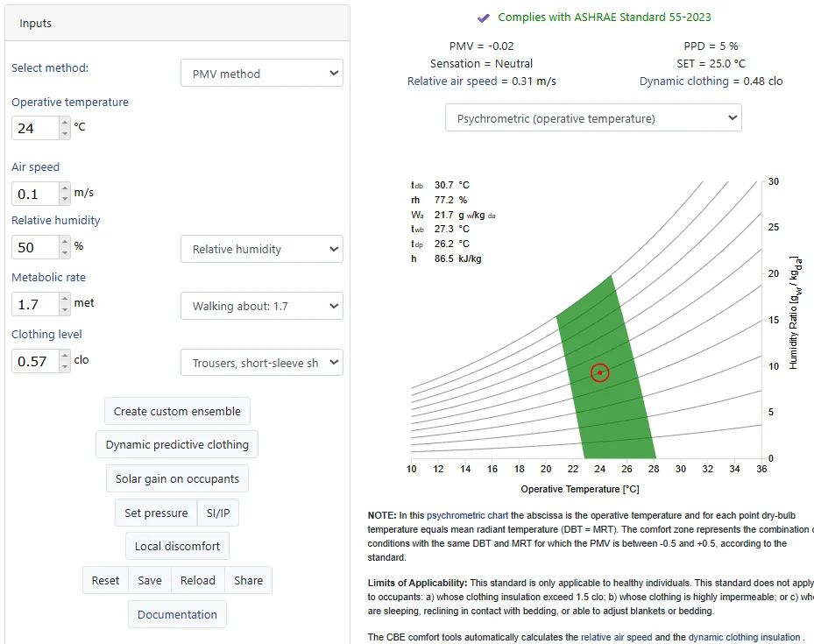Decrease metabolic rate with down arrow

(x=64, y=309)
